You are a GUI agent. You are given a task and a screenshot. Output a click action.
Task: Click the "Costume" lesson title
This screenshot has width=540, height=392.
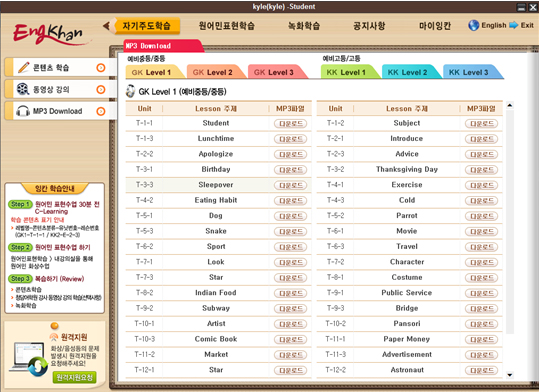click(x=407, y=277)
